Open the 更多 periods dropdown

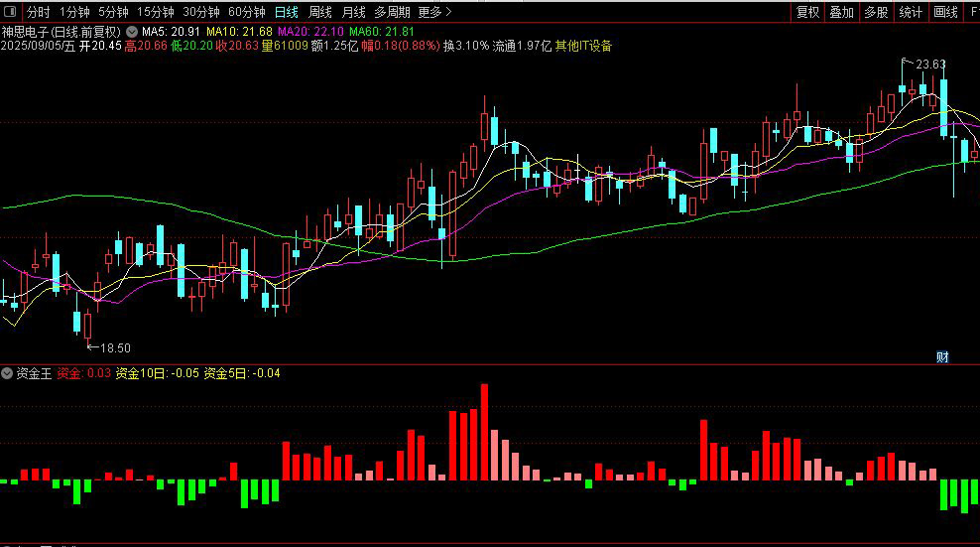click(434, 12)
